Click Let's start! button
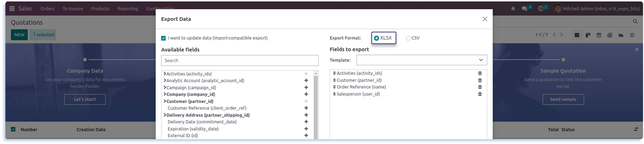Viewport: 644px width, 144px height. 85,99
